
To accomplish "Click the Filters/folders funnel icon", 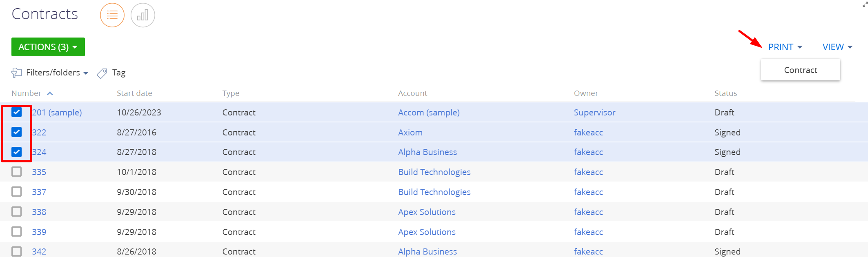I will point(16,73).
